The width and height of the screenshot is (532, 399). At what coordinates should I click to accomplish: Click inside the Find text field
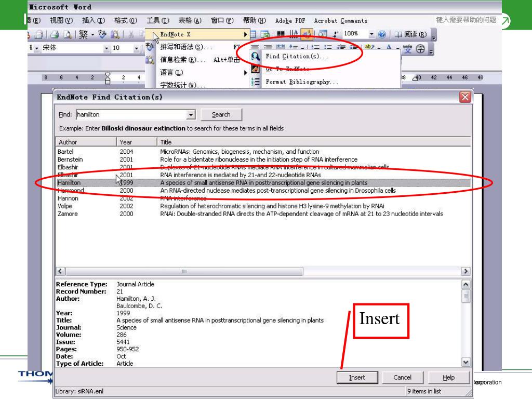coord(131,115)
